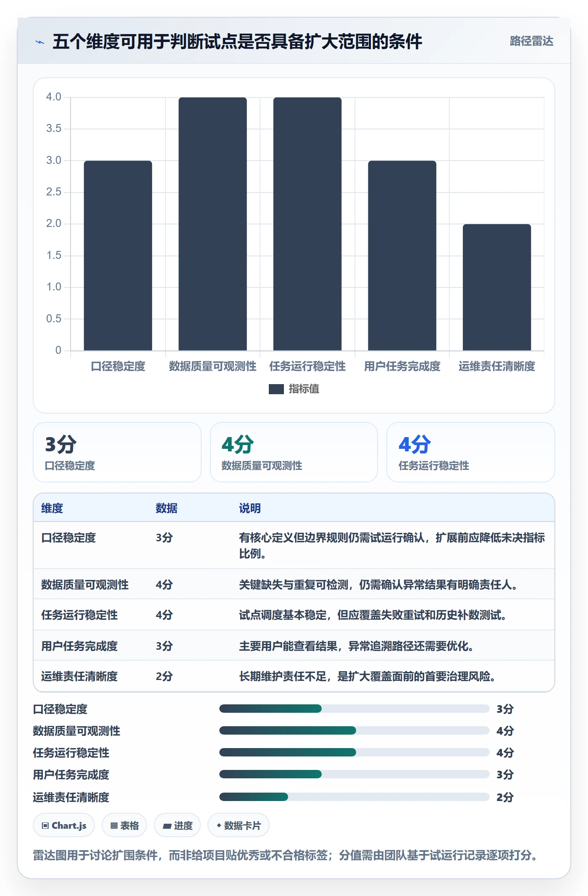Click the 数据质量可观测性 progress bar

(x=354, y=730)
